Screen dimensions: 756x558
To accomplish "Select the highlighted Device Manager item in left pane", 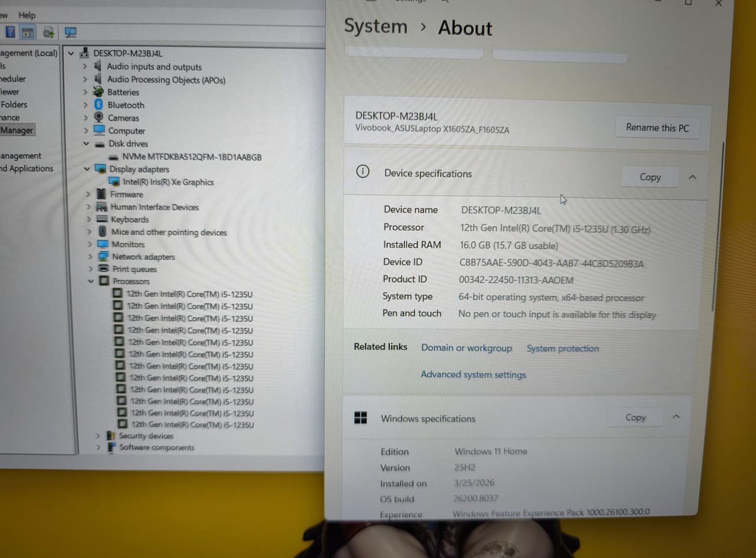I will pos(17,130).
